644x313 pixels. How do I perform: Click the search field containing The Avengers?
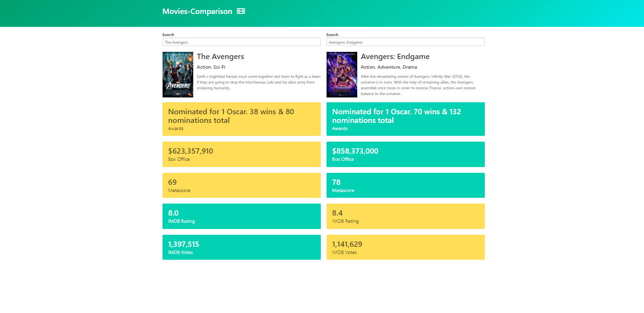pyautogui.click(x=241, y=42)
